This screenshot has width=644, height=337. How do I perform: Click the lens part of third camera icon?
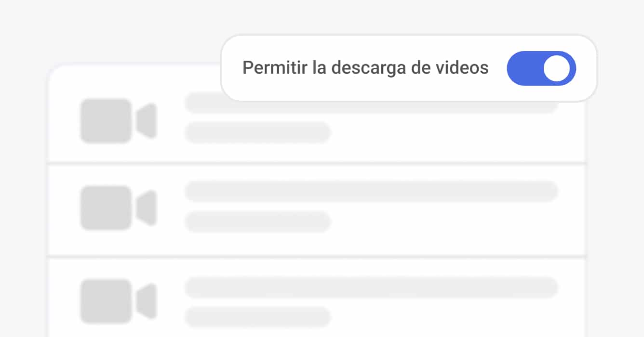tap(147, 301)
